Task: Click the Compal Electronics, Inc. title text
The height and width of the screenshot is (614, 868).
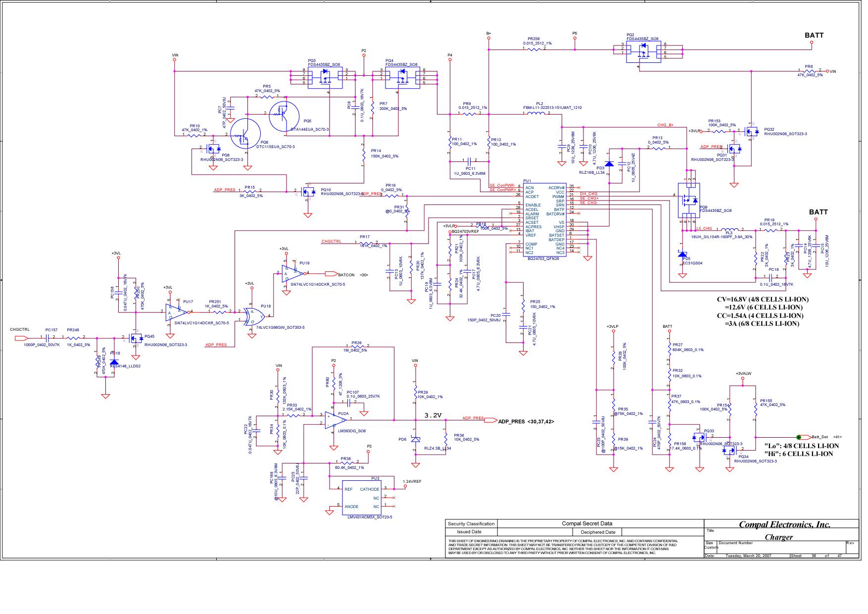Action: (784, 525)
